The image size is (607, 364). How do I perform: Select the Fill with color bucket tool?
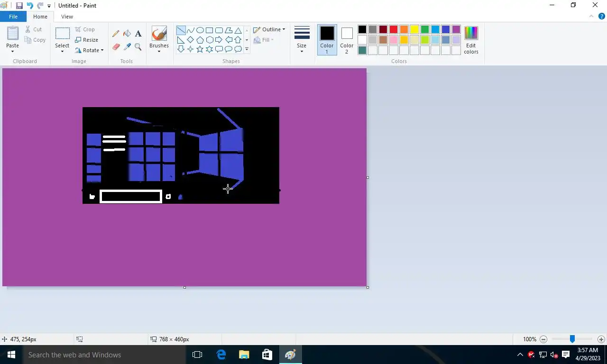pos(127,34)
